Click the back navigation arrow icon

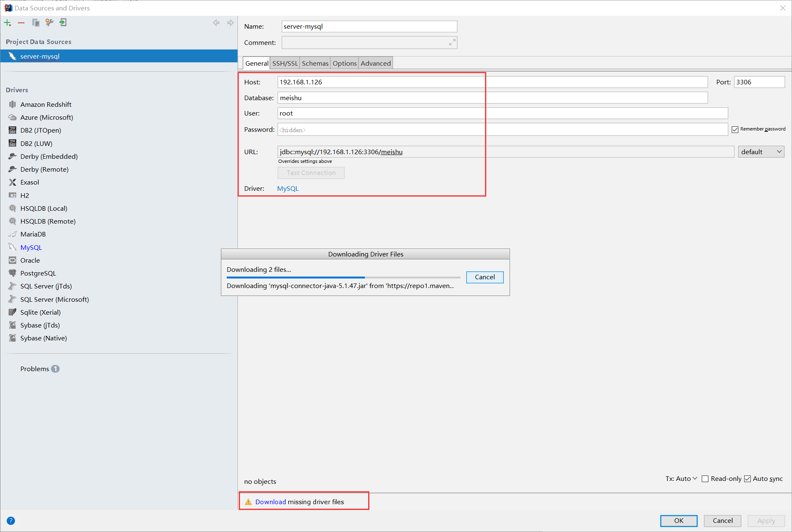[x=216, y=23]
